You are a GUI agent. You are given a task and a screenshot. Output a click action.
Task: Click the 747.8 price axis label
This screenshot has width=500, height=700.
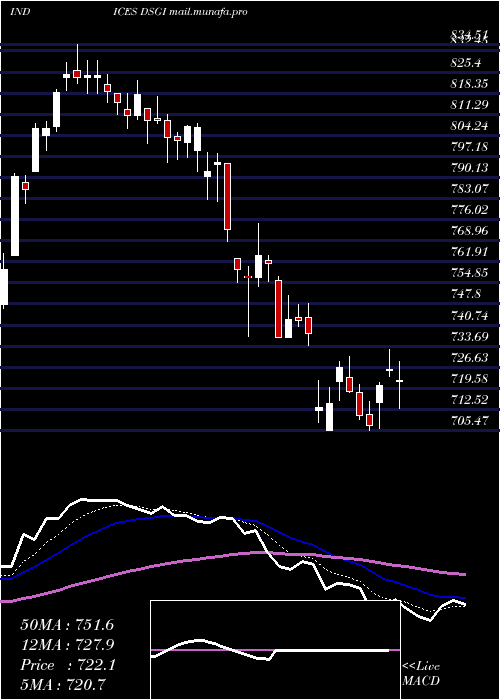pos(466,294)
